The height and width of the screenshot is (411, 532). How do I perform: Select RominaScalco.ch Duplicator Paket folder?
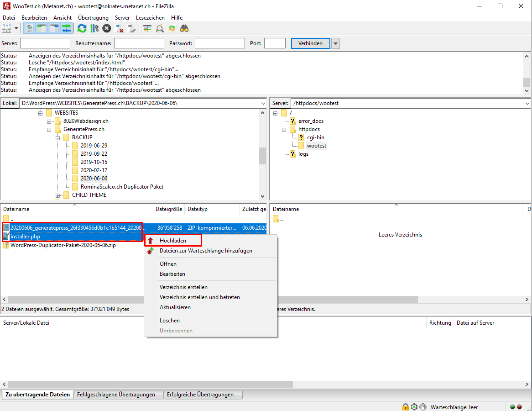[122, 186]
